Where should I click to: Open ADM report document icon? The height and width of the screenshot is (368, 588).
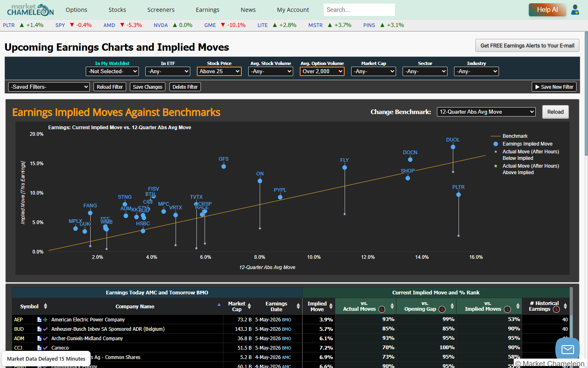(39, 339)
